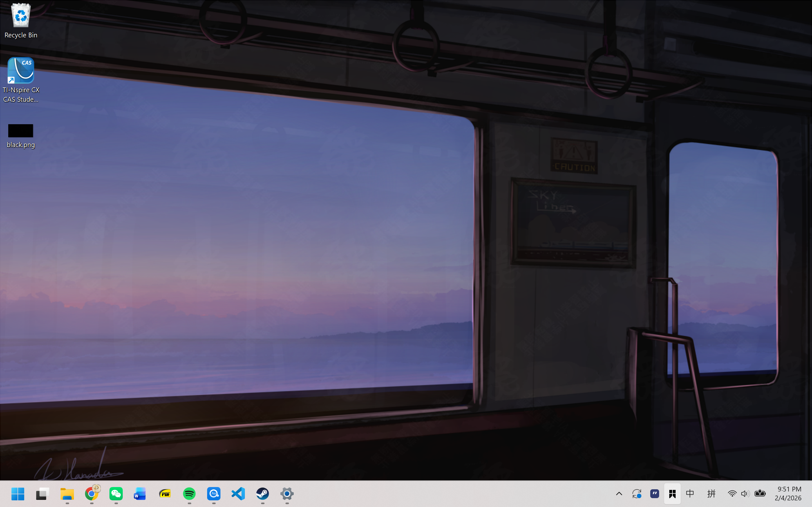This screenshot has width=812, height=507.
Task: Open clock and calendar showing 9:51 PM
Action: (789, 494)
